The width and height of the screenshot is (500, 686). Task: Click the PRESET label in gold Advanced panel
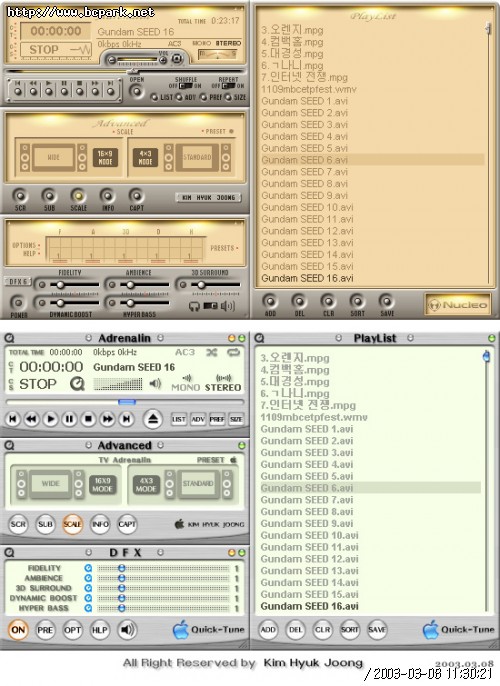[217, 131]
